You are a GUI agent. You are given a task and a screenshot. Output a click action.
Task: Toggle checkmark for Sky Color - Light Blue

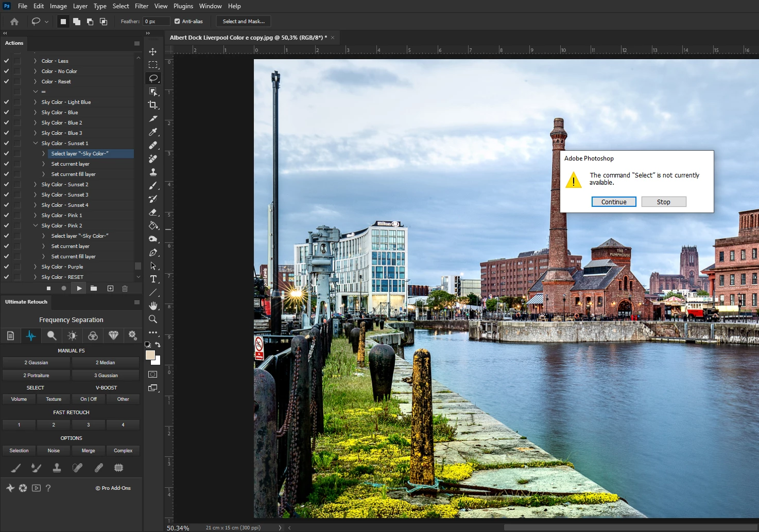click(7, 102)
